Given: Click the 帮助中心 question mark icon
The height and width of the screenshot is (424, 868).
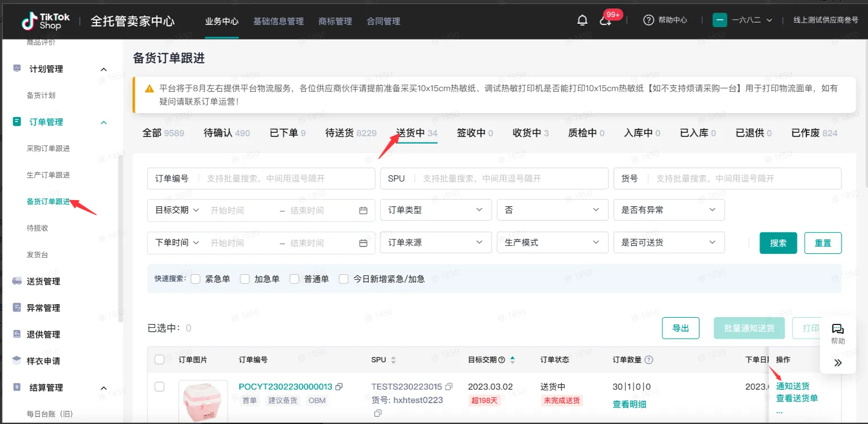Looking at the screenshot, I should [649, 20].
